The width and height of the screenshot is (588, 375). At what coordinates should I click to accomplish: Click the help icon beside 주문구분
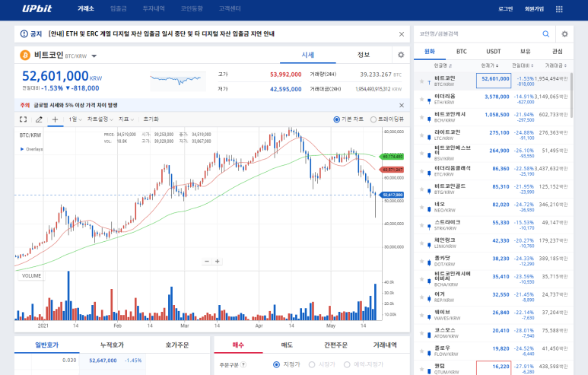[x=243, y=364]
